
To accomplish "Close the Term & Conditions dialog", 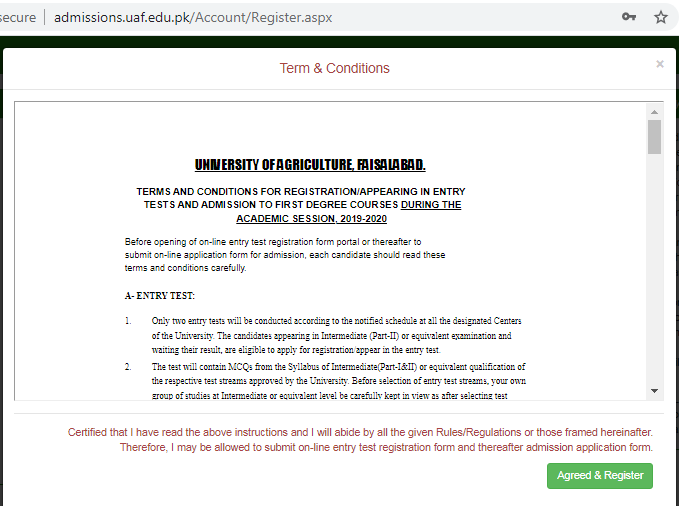I will point(660,64).
